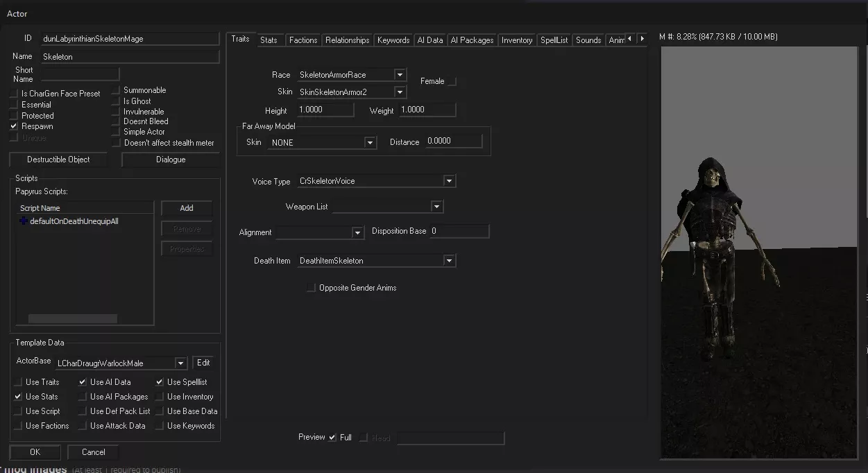
Task: Click the ID input field
Action: [130, 39]
